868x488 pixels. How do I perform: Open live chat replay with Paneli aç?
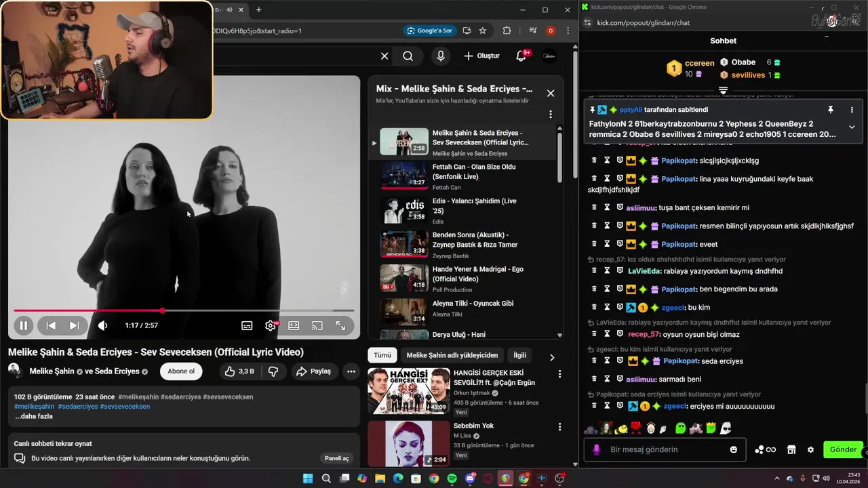336,458
